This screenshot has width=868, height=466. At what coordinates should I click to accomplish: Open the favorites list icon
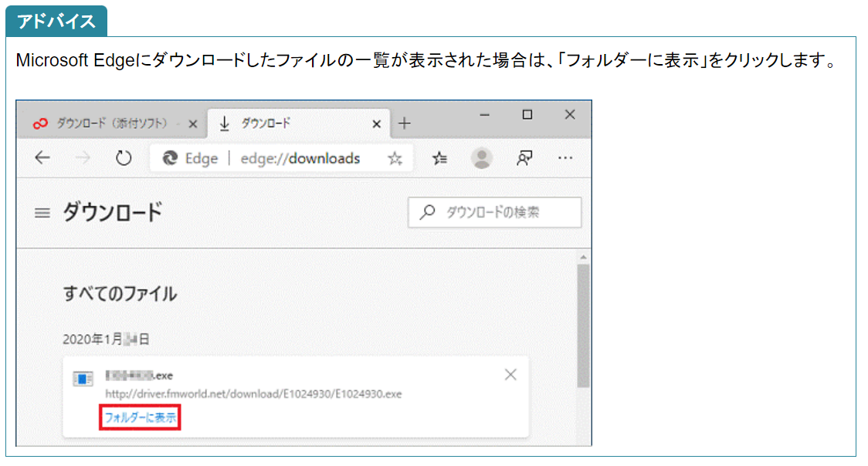point(440,158)
